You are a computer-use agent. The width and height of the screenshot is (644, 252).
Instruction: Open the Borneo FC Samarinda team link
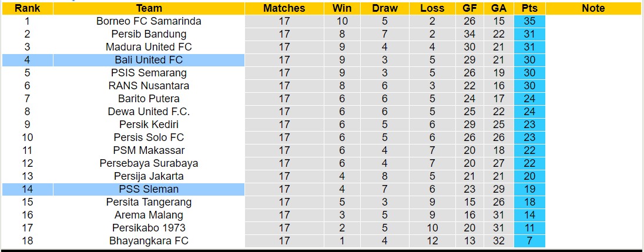[x=149, y=21]
